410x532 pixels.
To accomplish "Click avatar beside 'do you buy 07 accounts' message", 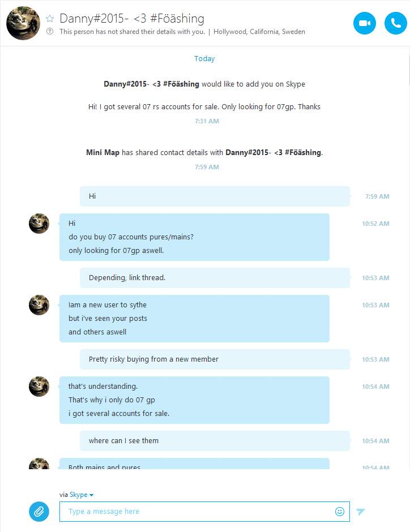I will pyautogui.click(x=39, y=224).
